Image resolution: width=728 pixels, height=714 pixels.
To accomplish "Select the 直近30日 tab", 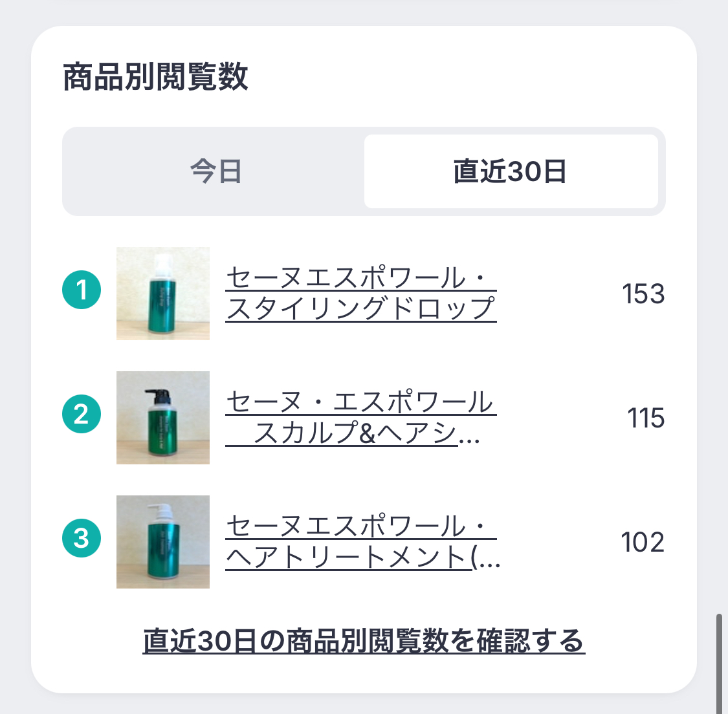I will (511, 172).
